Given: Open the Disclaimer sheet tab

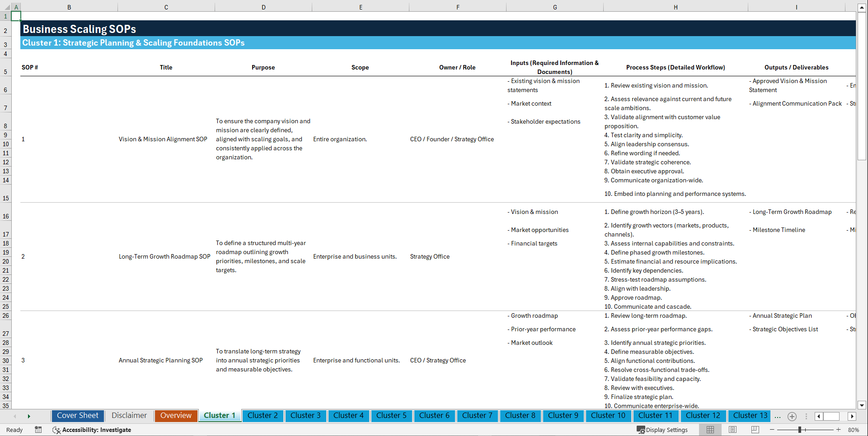Looking at the screenshot, I should click(129, 416).
